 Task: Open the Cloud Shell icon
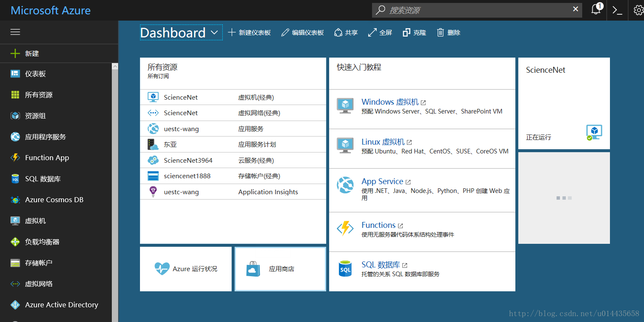click(x=617, y=10)
